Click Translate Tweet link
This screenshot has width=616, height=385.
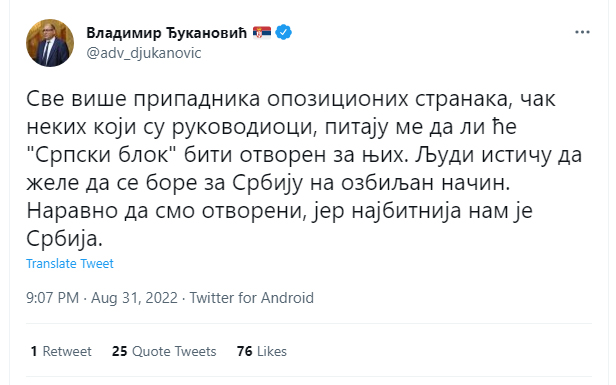(x=70, y=263)
